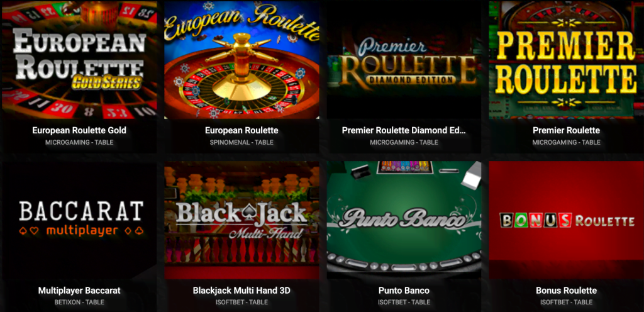Click the Bonus Roulette title text
The image size is (644, 312).
(566, 291)
